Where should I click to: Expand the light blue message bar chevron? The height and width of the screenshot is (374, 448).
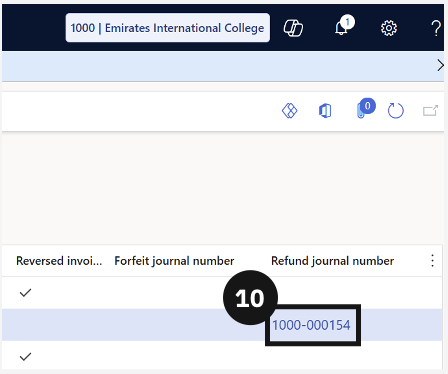440,65
